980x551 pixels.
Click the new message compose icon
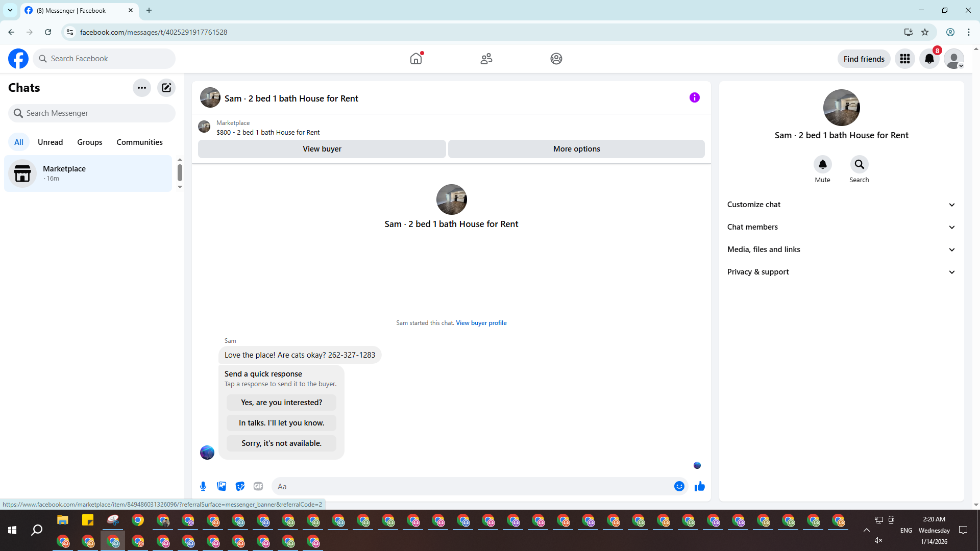[166, 88]
